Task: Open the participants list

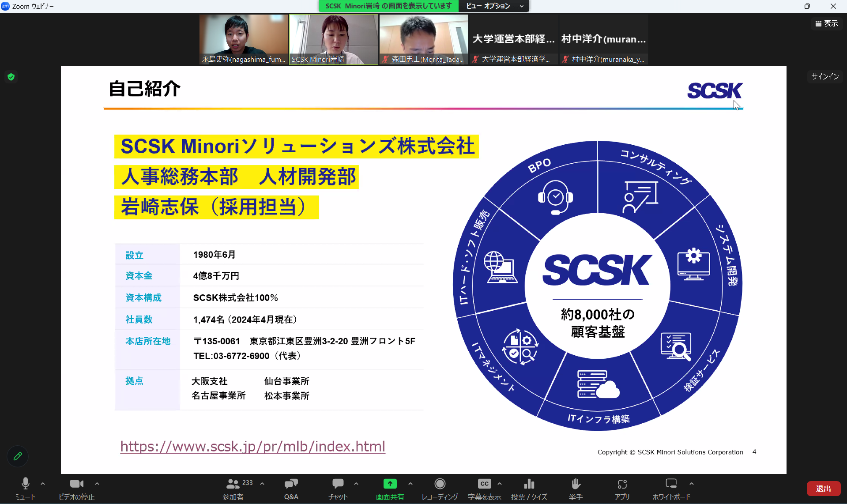Action: [x=233, y=489]
